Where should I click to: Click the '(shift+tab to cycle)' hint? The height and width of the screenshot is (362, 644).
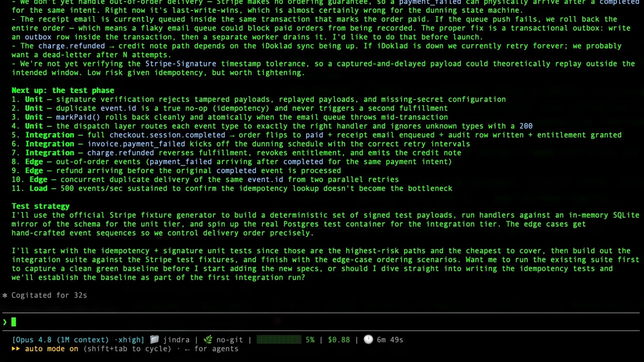pyautogui.click(x=127, y=349)
